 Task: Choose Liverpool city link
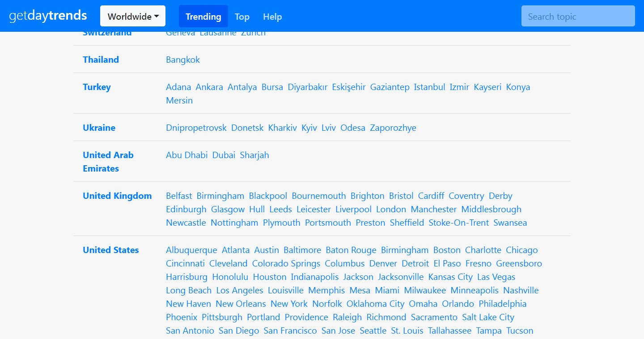pos(353,209)
